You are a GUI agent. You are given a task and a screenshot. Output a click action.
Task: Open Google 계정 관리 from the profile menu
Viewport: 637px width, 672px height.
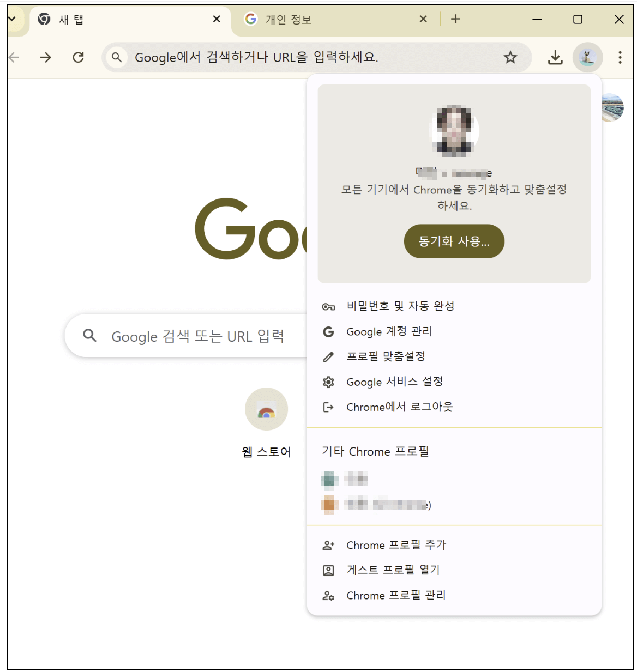388,331
